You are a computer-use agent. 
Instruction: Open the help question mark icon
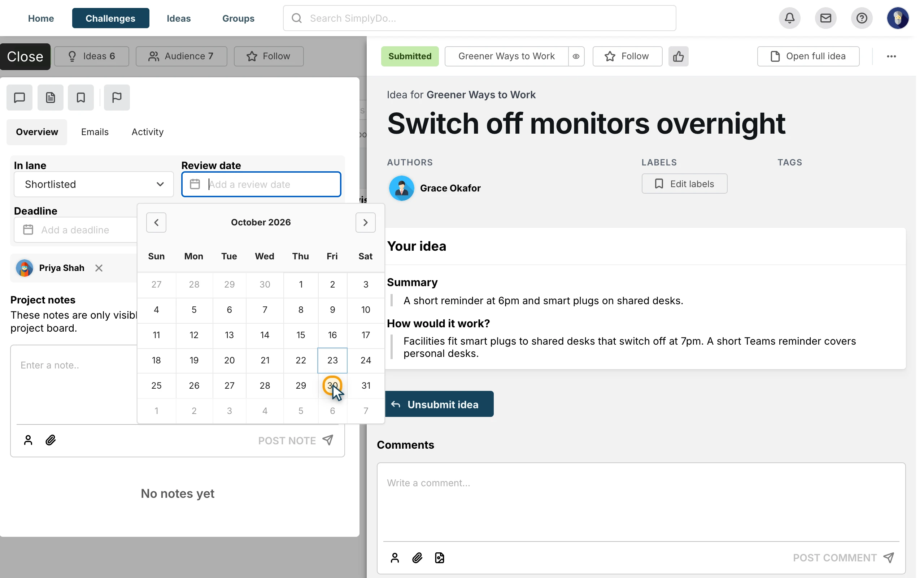[862, 18]
